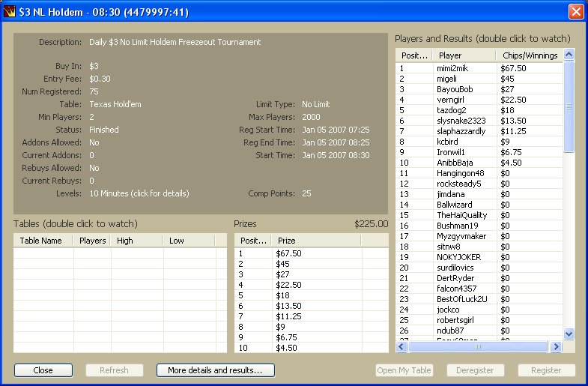The width and height of the screenshot is (588, 386).
Task: Select player slaphazzardly row
Action: tap(479, 131)
